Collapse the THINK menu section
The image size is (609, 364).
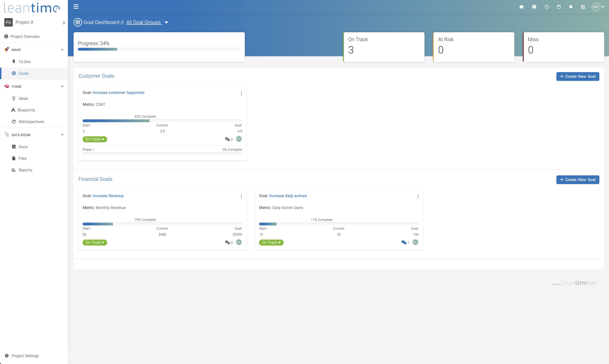[x=62, y=86]
